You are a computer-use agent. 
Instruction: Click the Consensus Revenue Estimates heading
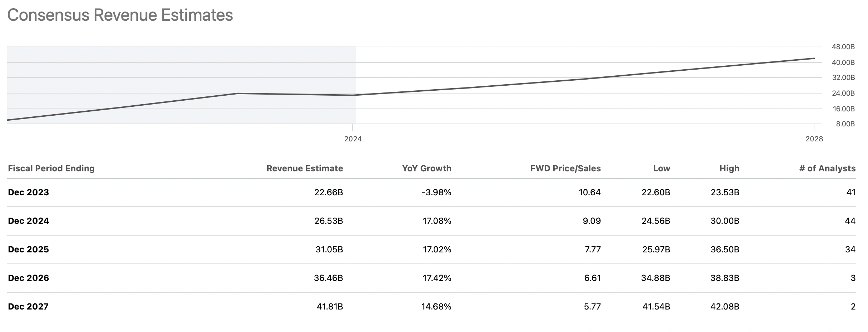[120, 15]
